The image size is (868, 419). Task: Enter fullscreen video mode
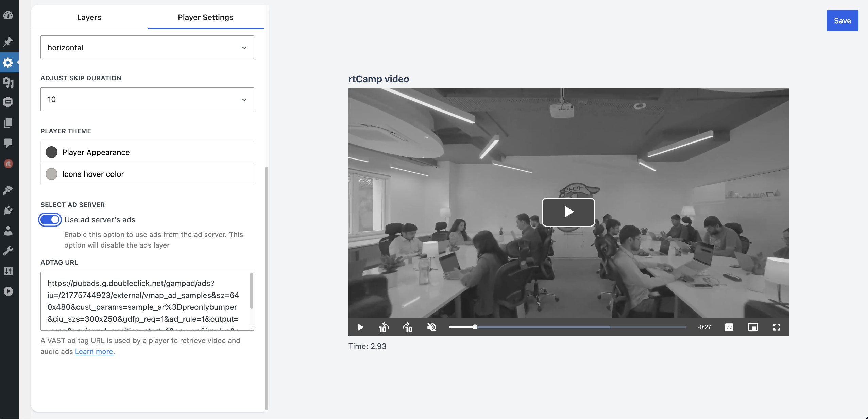coord(777,327)
